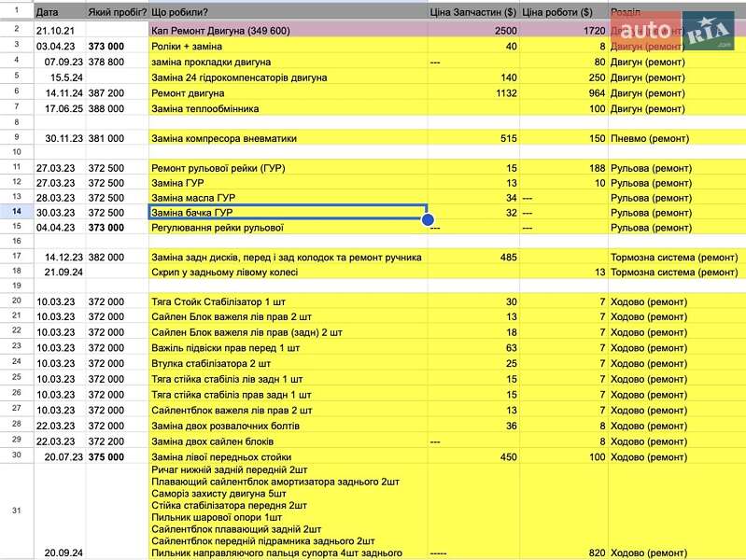Screen dimensions: 746x560
Task: Select row 14 by its row number
Action: coord(16,213)
